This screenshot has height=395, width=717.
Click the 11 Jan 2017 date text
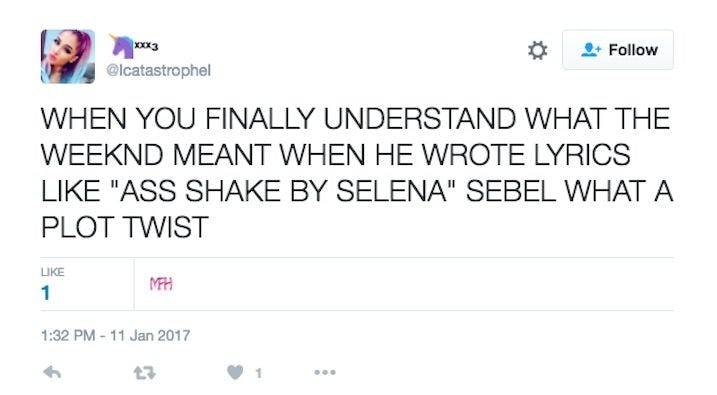coord(150,336)
